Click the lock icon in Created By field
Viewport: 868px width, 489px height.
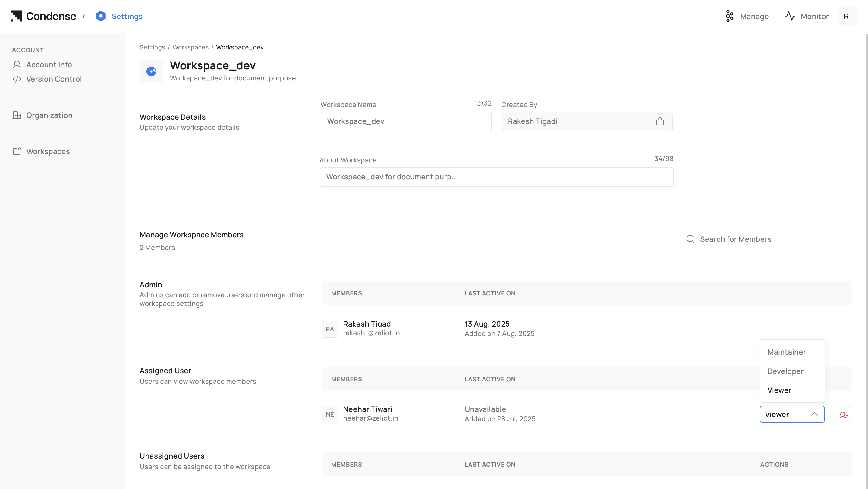coord(660,121)
